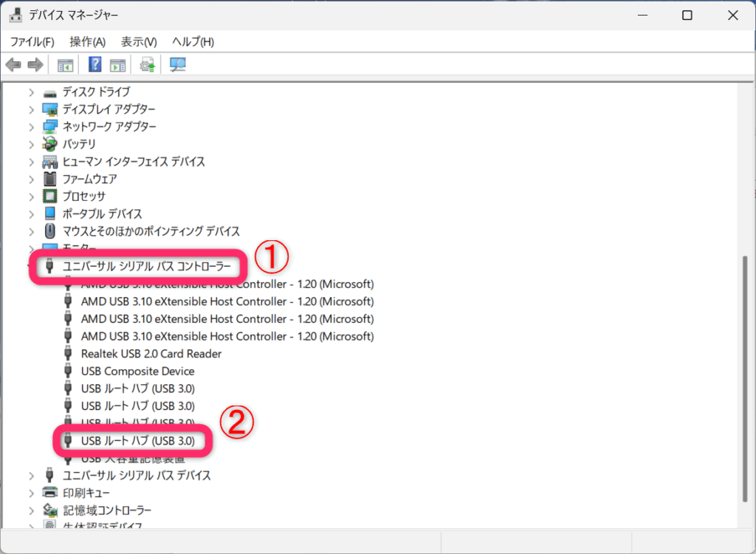Select Realtek USB 2.0 Card Reader
This screenshot has width=756, height=554.
coord(151,354)
